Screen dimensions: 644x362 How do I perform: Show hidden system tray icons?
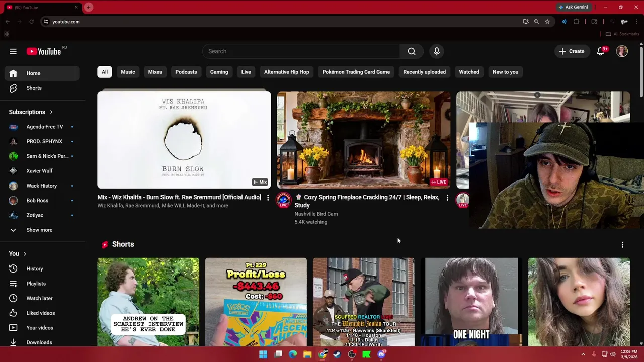tap(583, 354)
